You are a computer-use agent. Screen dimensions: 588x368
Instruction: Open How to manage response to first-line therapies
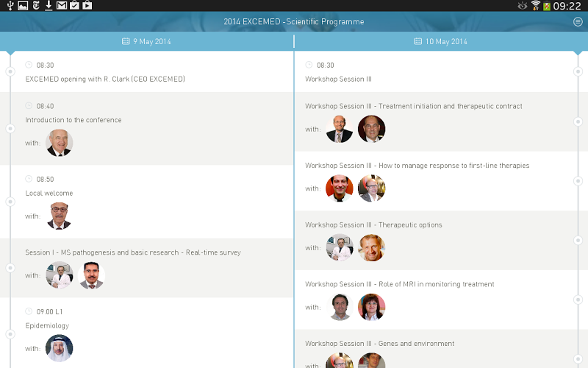tap(441, 181)
